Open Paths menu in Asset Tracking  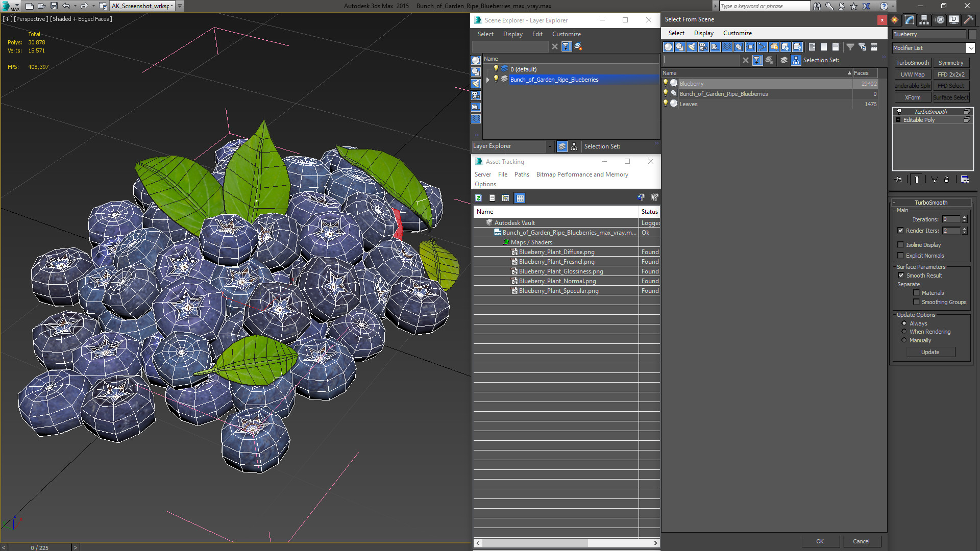[522, 174]
